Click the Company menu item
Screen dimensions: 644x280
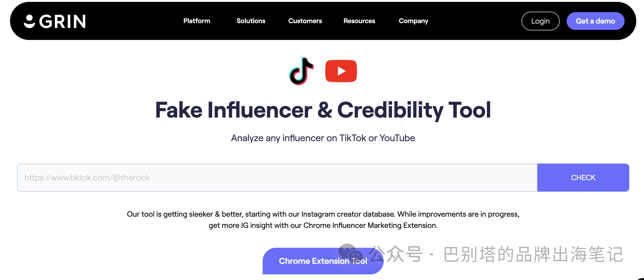(x=414, y=21)
